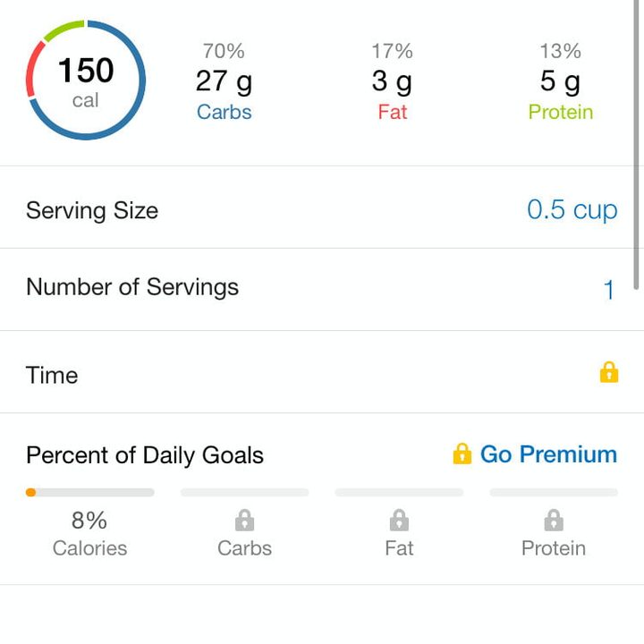Viewport: 644px width, 644px height.
Task: Click the 150 cal macro ring chart
Action: (x=86, y=80)
